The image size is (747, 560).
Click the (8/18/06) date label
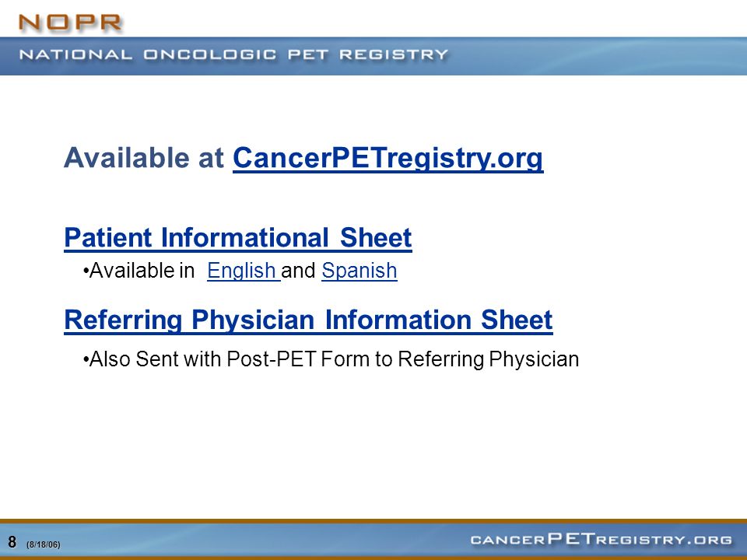coord(44,544)
